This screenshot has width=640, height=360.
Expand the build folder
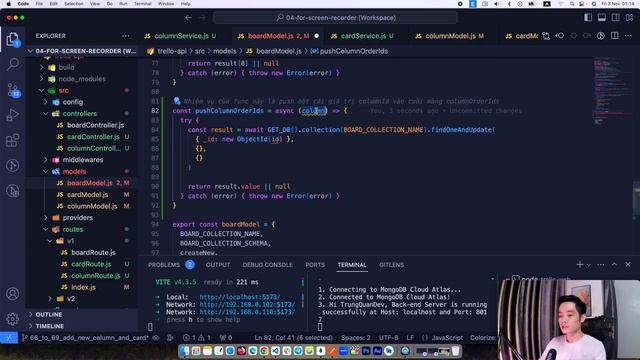tap(41, 67)
